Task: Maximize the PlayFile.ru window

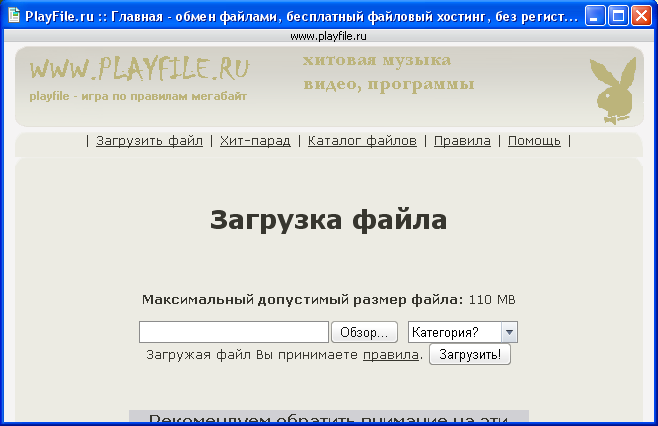Action: coord(618,16)
